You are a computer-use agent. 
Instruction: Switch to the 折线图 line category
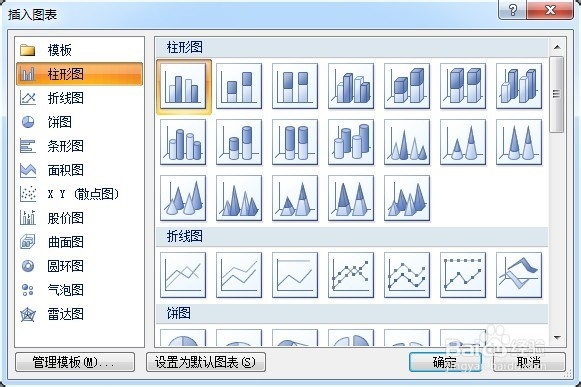[79, 98]
